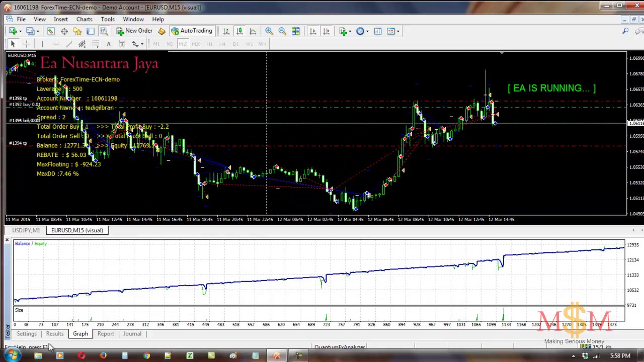Open the Help menu
The image size is (644, 362).
coord(158,19)
